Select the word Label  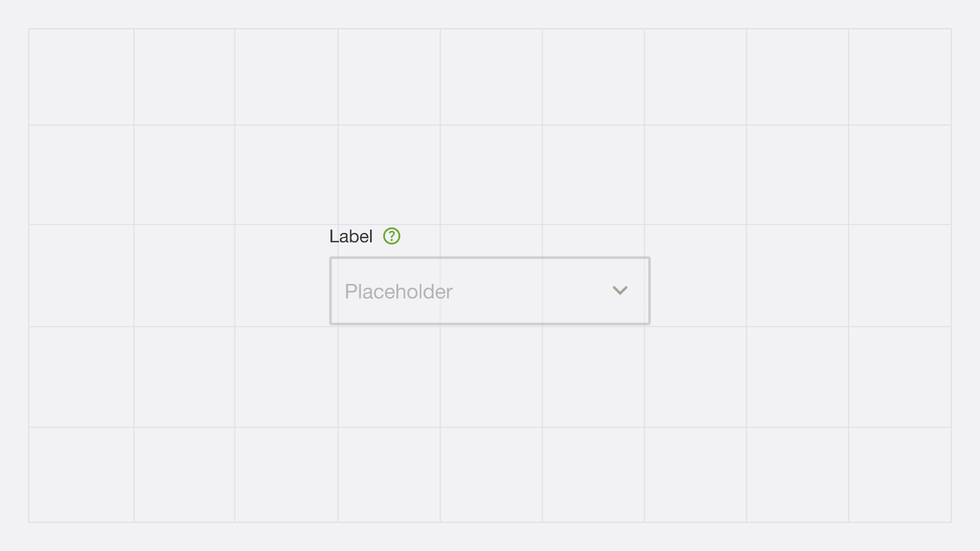(351, 236)
